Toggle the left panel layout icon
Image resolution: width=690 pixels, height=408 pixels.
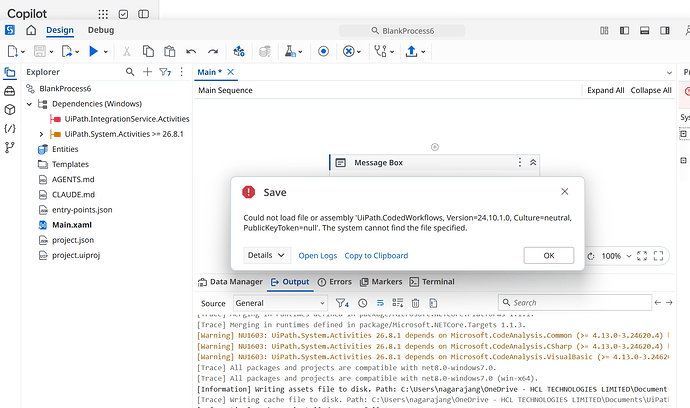(624, 30)
